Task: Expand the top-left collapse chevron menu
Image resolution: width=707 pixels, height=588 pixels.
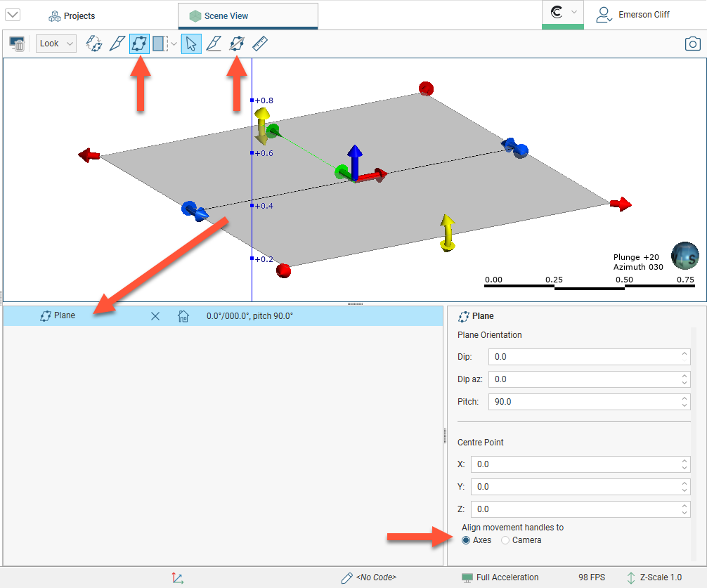Action: 13,15
